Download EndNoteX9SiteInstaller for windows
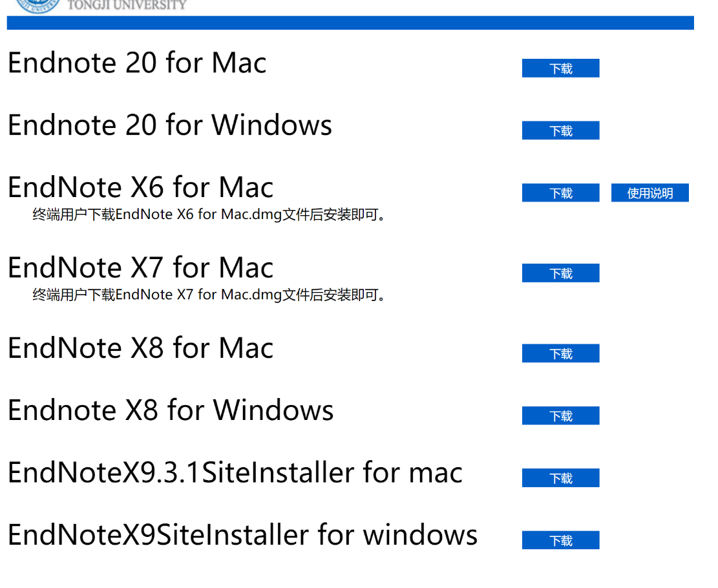 (560, 540)
